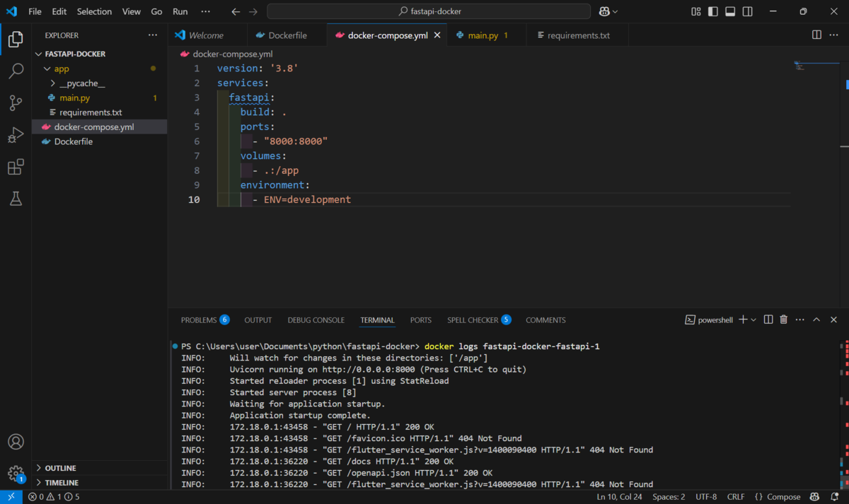Open the Copilot dropdown arrow in title bar
Image resolution: width=849 pixels, height=504 pixels.
click(615, 11)
